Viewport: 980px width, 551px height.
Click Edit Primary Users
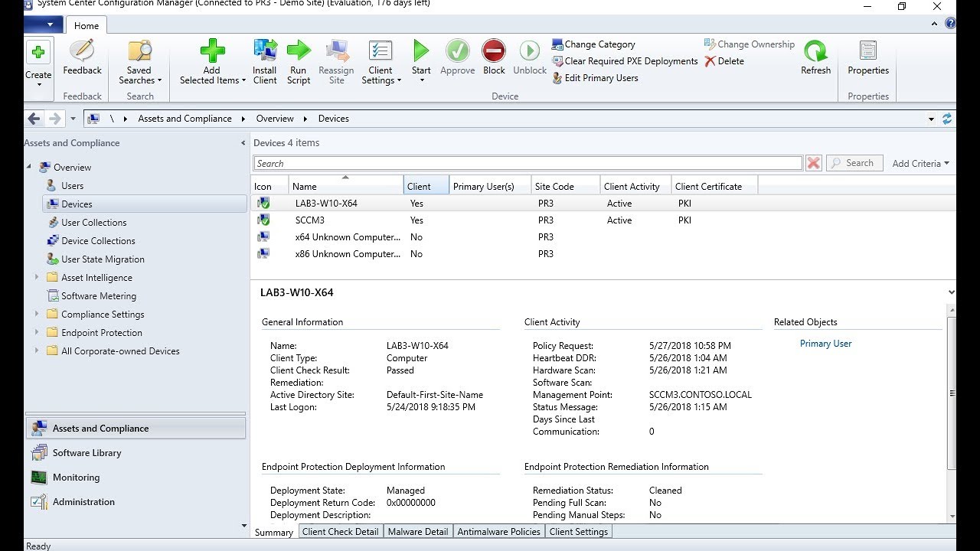click(x=595, y=78)
